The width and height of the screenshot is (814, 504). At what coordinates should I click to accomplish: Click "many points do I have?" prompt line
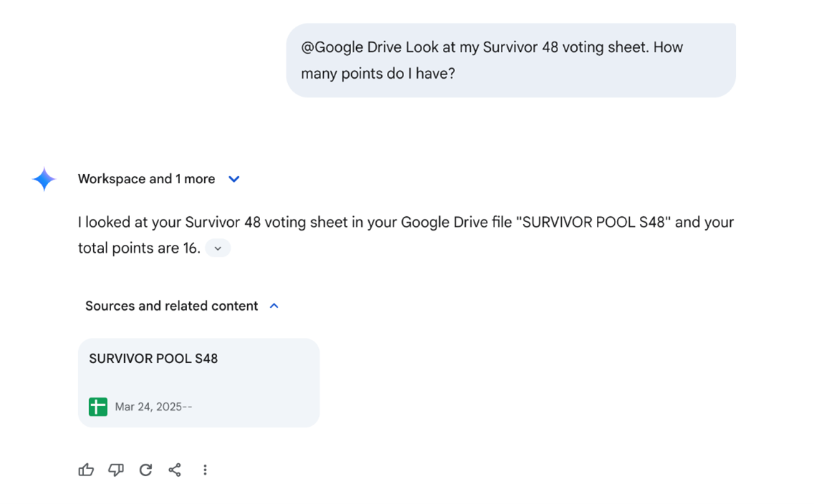(378, 73)
